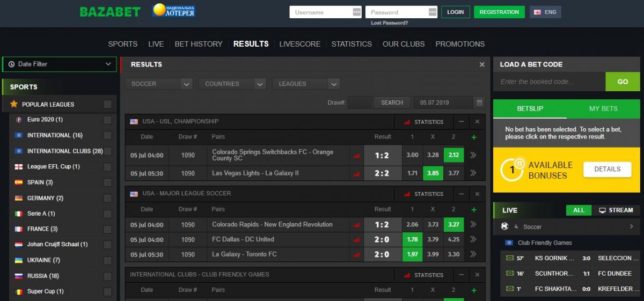Remove USA - Major League Soccer section with X
The image size is (644, 301).
point(477,194)
